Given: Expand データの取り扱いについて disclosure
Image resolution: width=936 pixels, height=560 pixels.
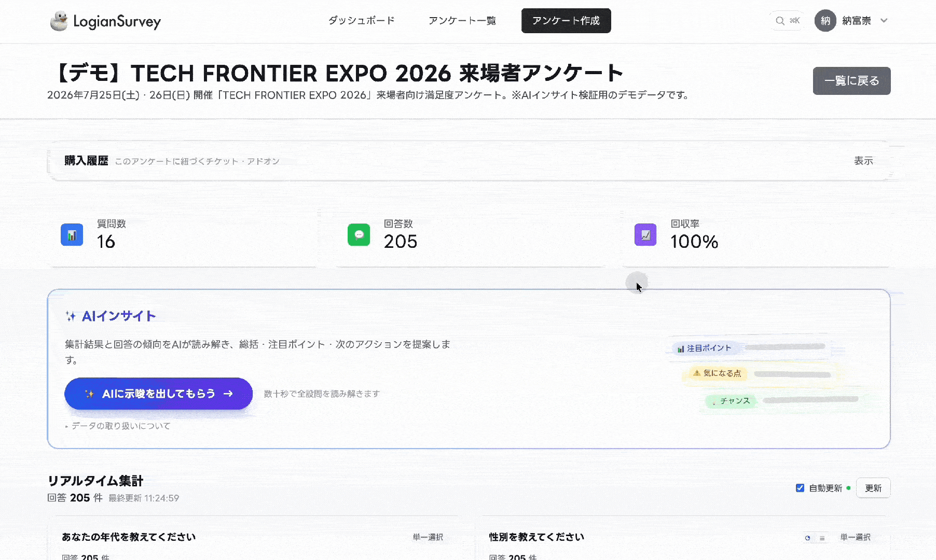Looking at the screenshot, I should point(118,426).
